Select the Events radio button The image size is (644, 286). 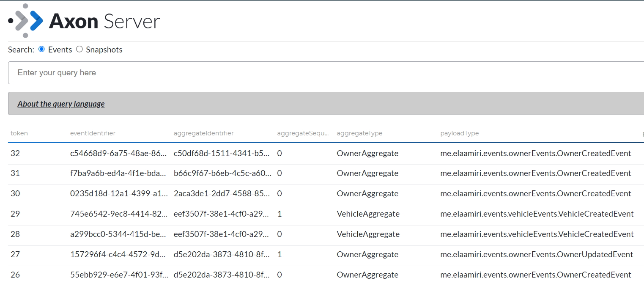tap(41, 49)
